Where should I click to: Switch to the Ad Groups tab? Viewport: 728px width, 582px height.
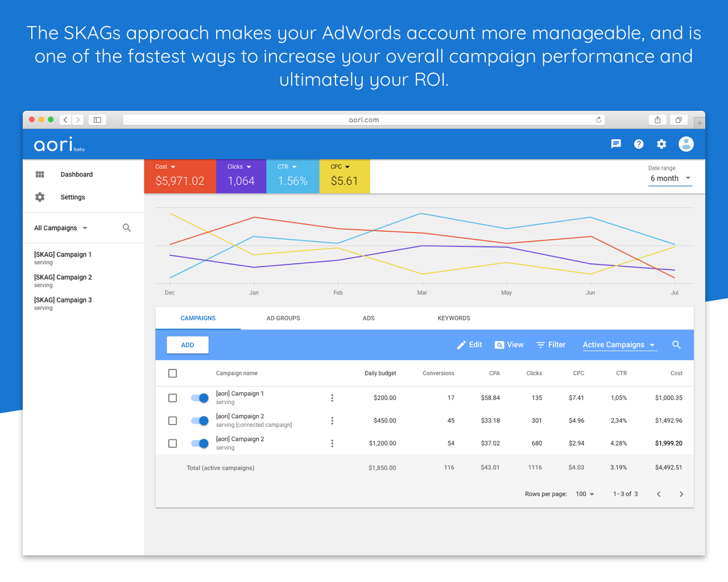[x=283, y=318]
